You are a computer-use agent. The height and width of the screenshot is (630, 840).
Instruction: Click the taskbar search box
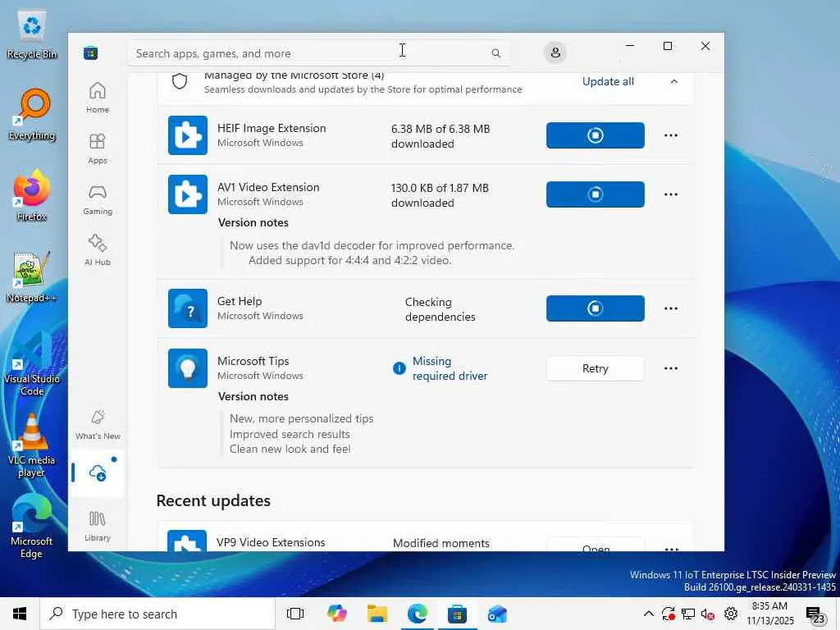click(x=157, y=614)
